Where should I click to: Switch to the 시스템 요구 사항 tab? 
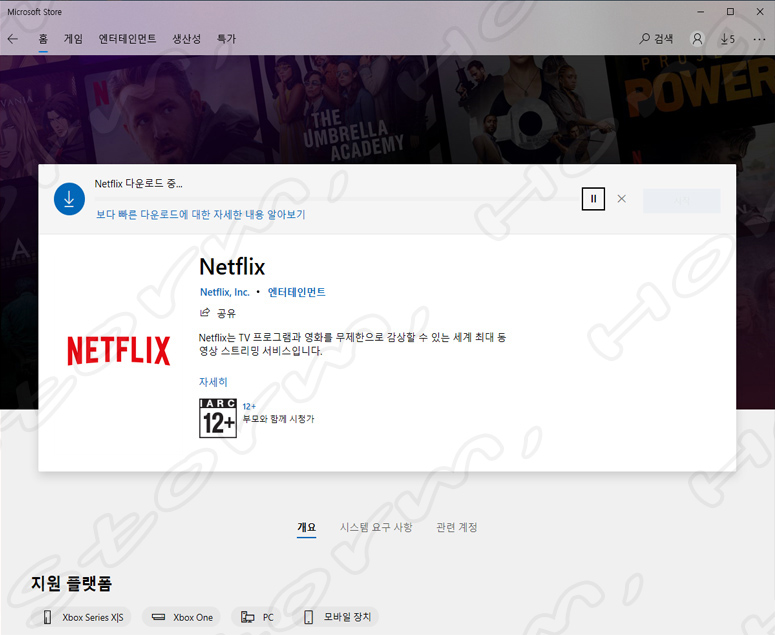point(376,527)
